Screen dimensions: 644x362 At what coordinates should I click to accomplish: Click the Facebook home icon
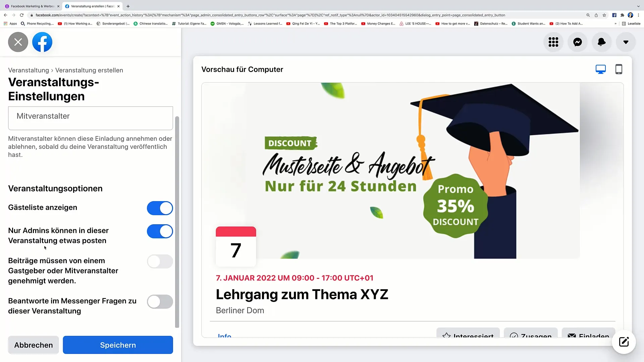(x=42, y=42)
